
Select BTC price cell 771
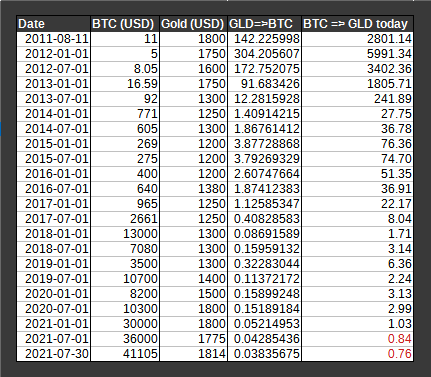pyautogui.click(x=125, y=114)
